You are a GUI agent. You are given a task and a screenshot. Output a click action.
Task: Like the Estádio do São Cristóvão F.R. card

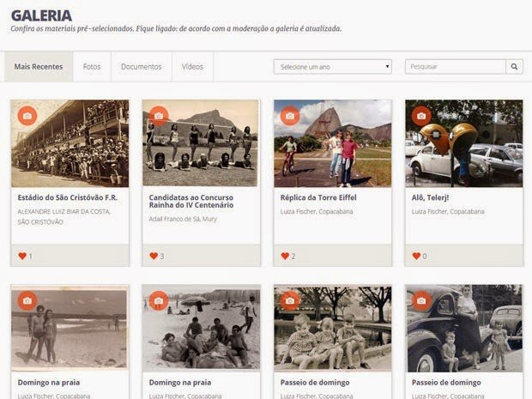click(x=22, y=257)
